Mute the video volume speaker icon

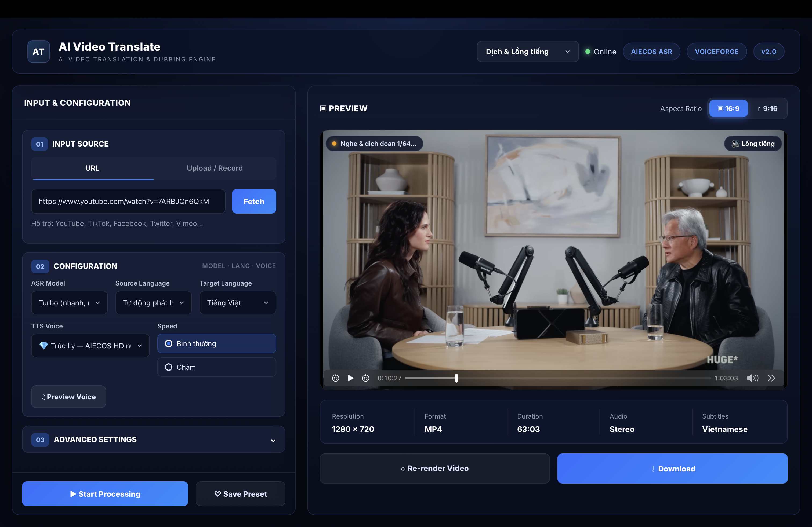752,378
